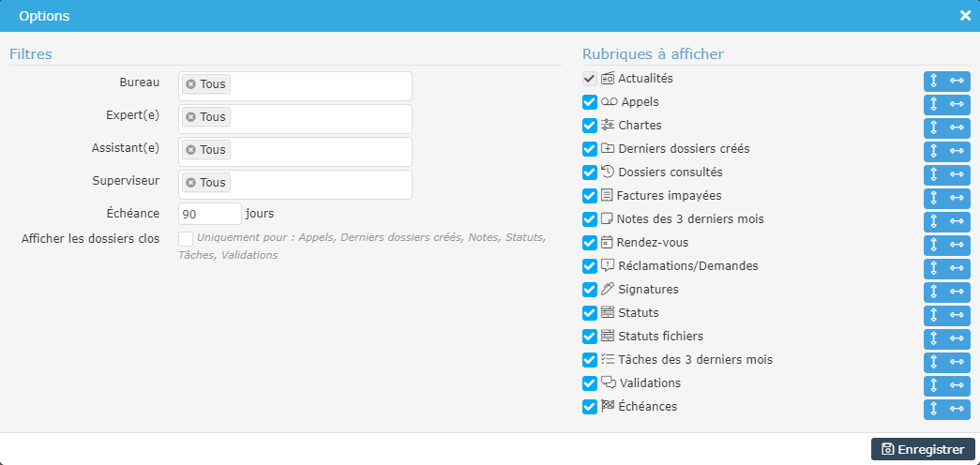The height and width of the screenshot is (465, 980).
Task: Uncheck the Dossiers consultés checkbox
Action: (590, 172)
